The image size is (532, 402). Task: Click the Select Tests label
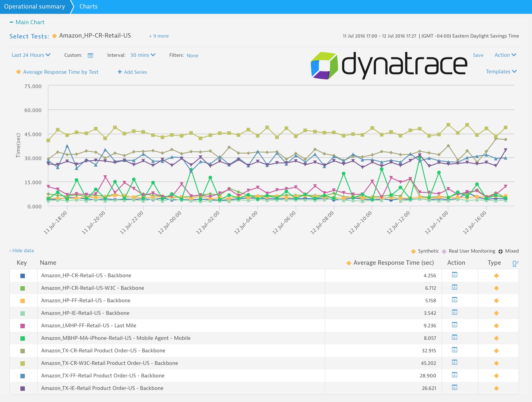pyautogui.click(x=29, y=36)
